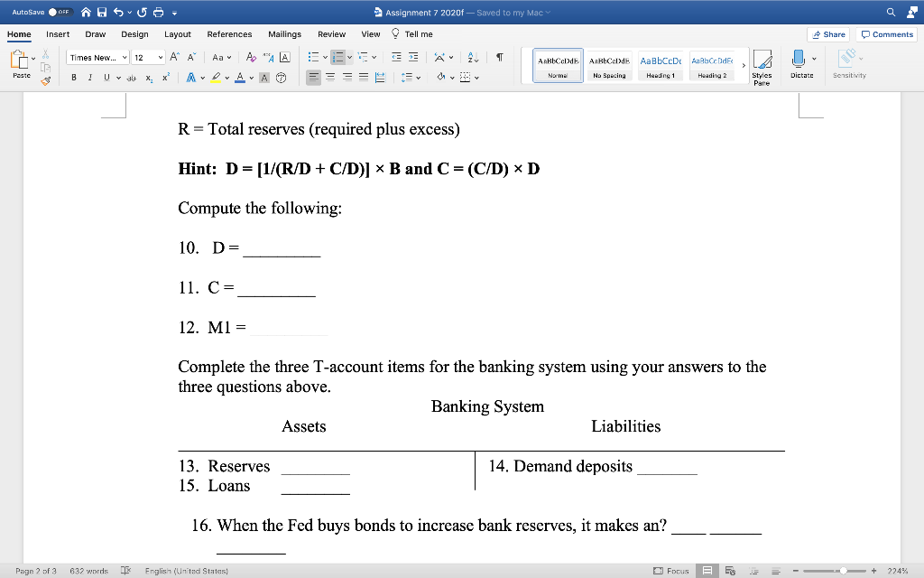Open the Paste options dropdown arrow

[33, 59]
